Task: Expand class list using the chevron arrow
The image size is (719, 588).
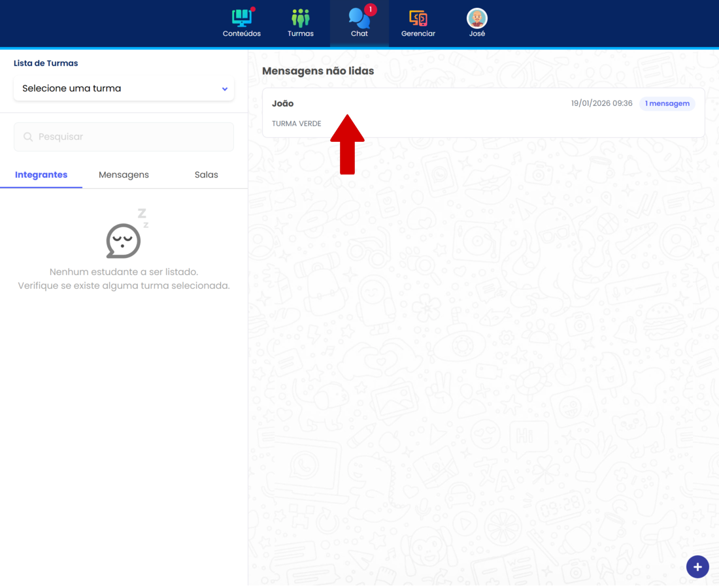Action: tap(225, 89)
